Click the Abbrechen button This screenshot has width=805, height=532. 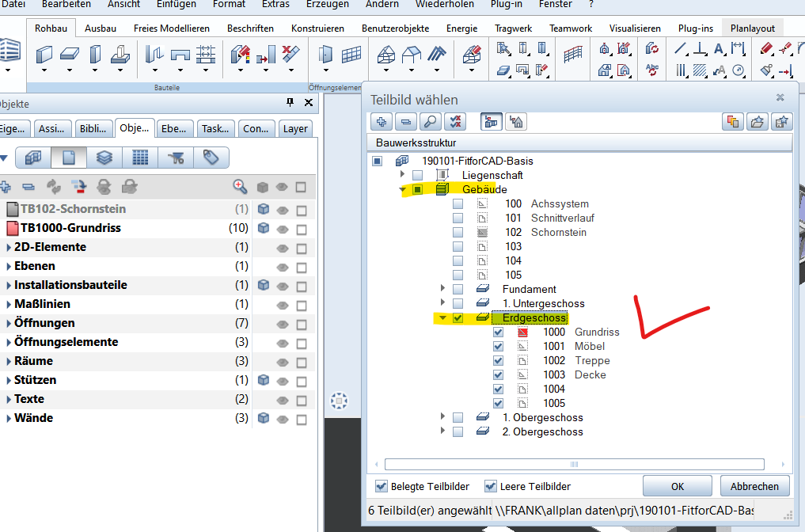point(754,486)
